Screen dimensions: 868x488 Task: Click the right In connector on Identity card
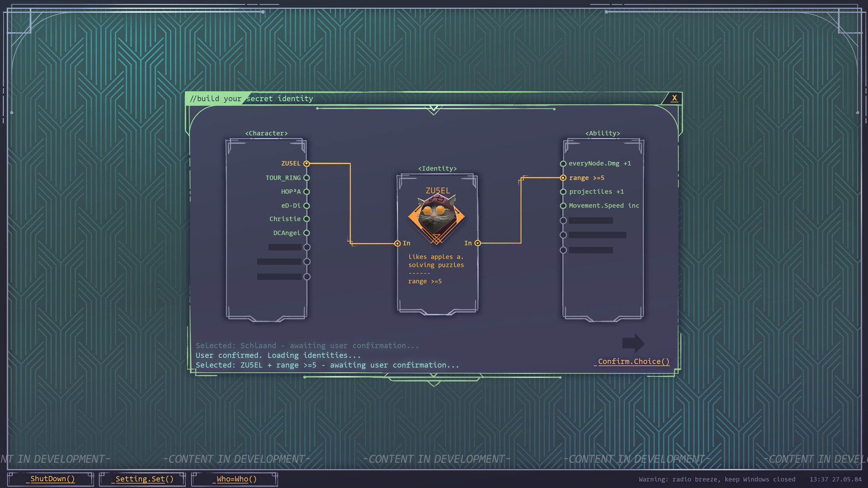tap(478, 244)
